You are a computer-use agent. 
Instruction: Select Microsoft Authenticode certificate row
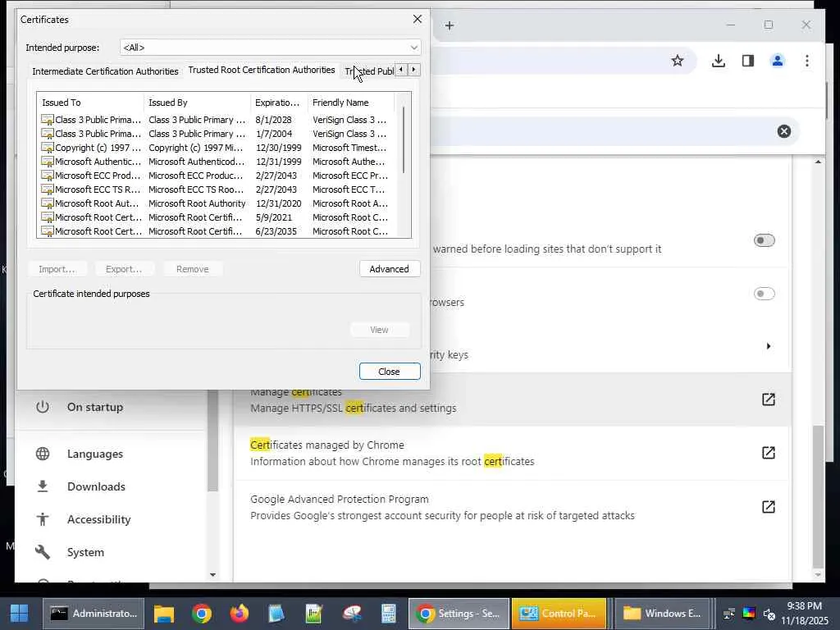[217, 162]
